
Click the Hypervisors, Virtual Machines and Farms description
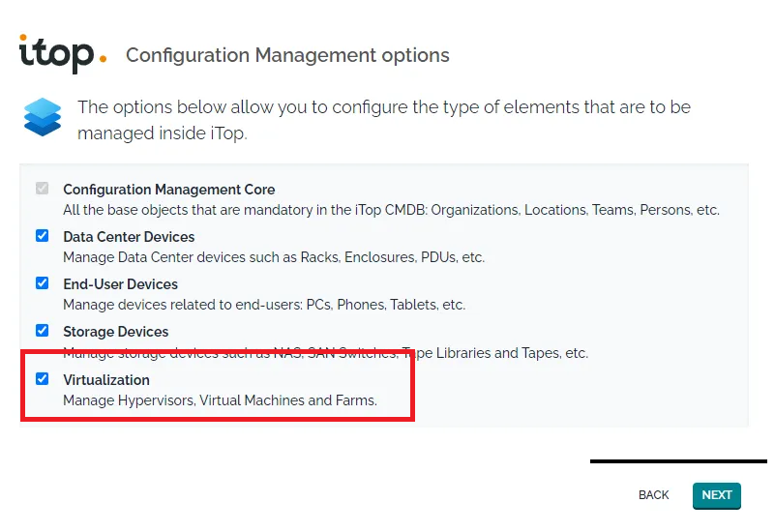[x=220, y=400]
